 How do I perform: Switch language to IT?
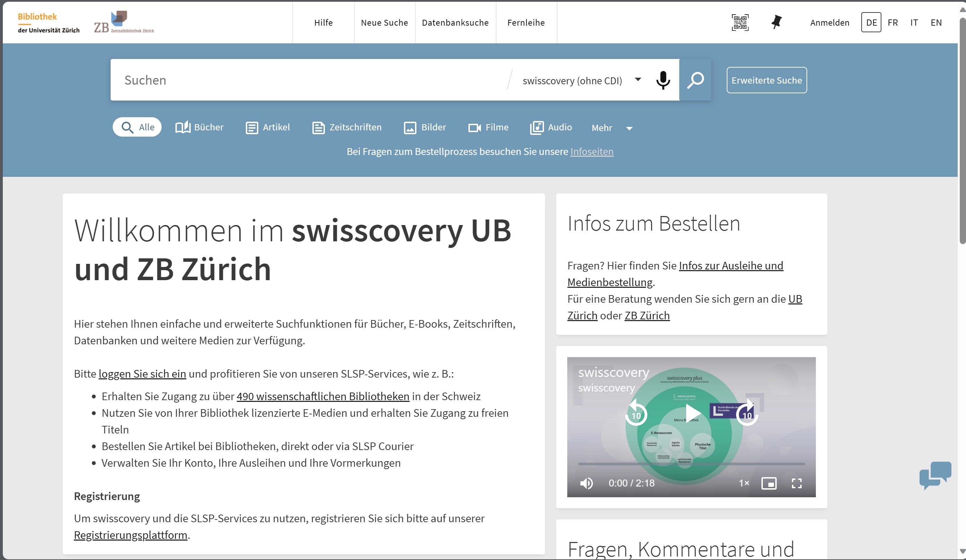[914, 23]
